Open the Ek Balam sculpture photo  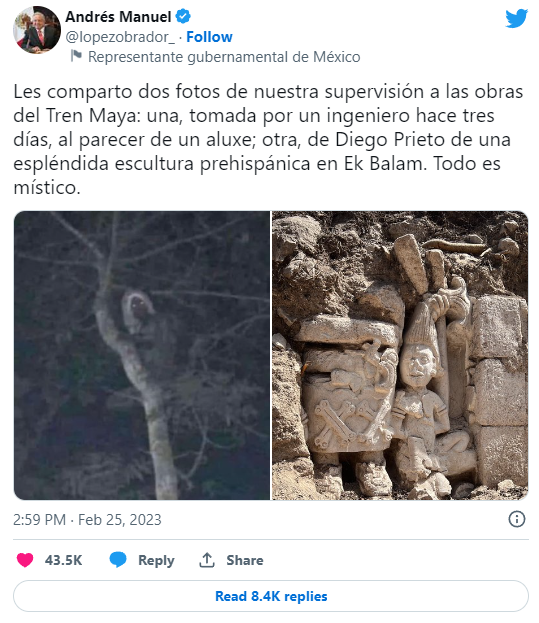click(400, 355)
